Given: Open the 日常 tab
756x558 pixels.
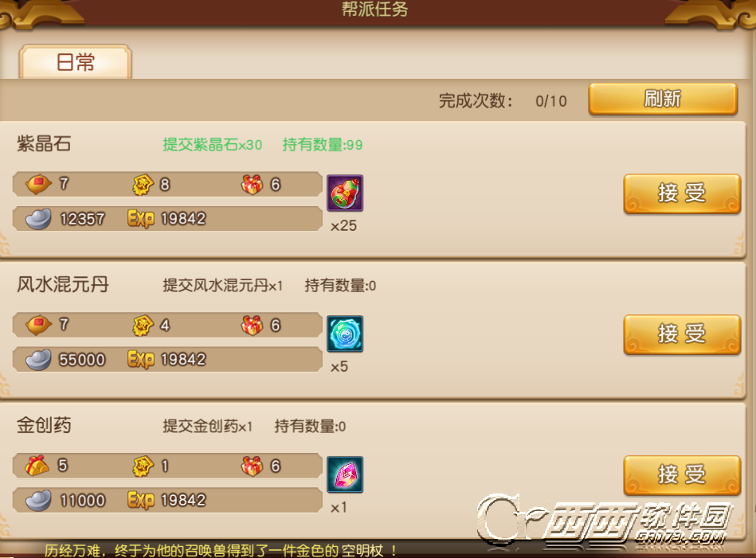Looking at the screenshot, I should [x=75, y=61].
